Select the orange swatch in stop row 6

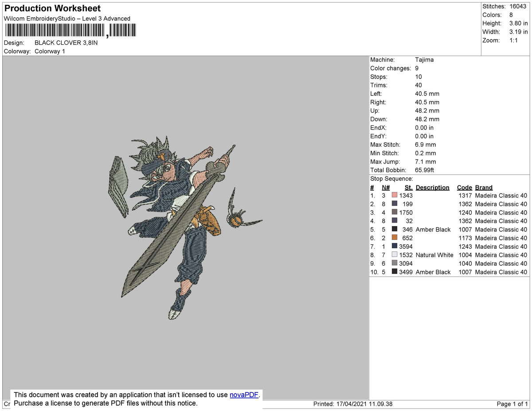(x=395, y=238)
